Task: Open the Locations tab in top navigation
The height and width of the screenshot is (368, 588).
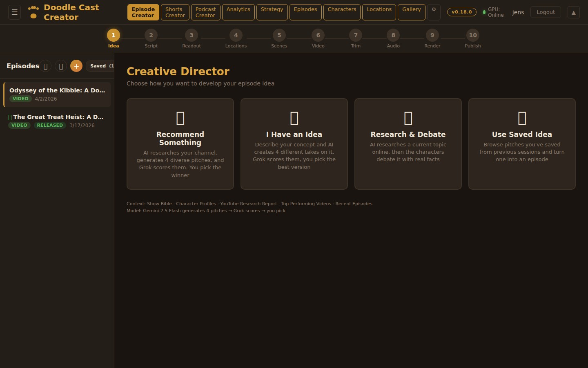Action: pos(379,12)
